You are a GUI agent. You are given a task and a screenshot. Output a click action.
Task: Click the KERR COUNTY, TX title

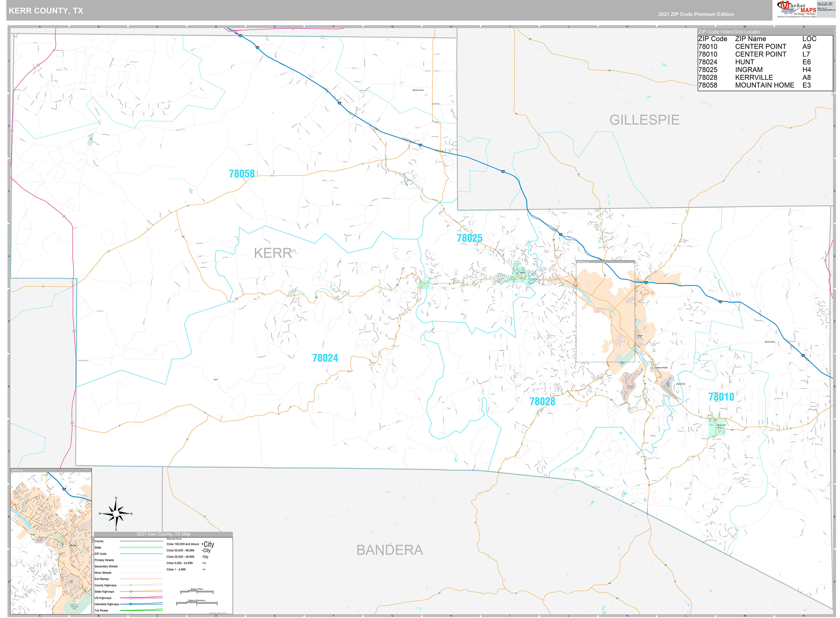46,11
